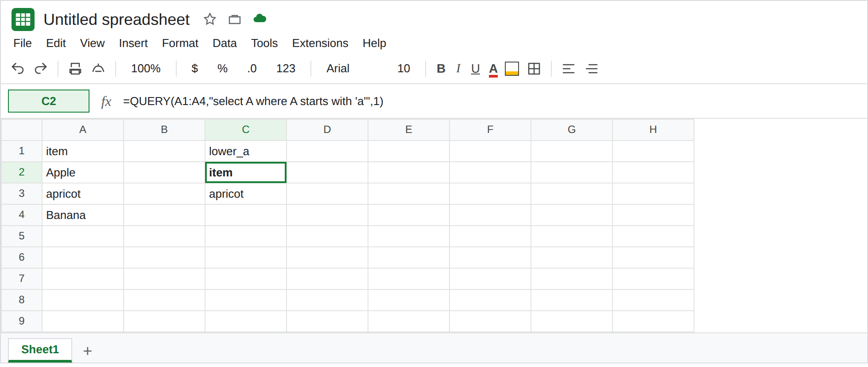The height and width of the screenshot is (367, 868).
Task: Click the fx function icon
Action: (106, 102)
